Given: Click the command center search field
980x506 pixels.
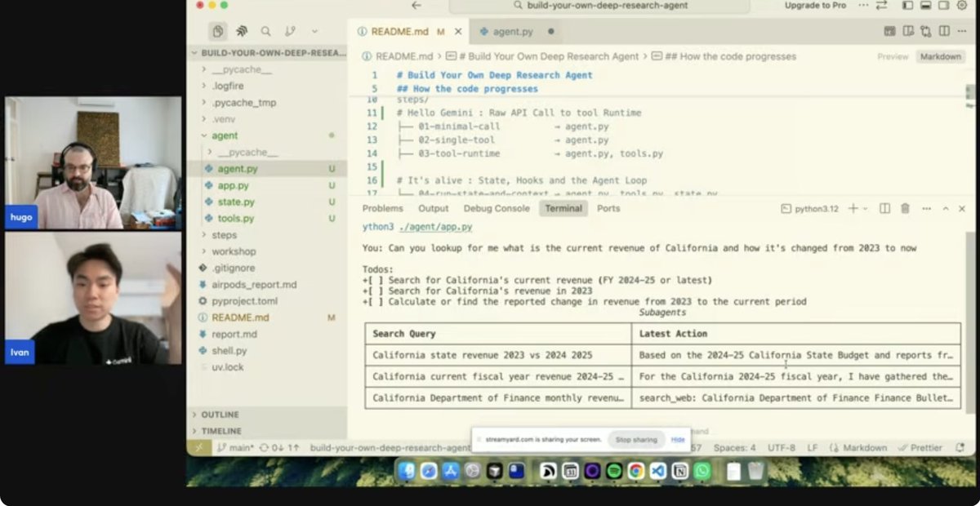Looking at the screenshot, I should point(600,6).
